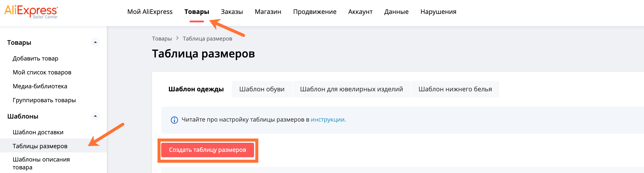Image resolution: width=644 pixels, height=173 pixels.
Task: Open the Нарушения menu
Action: [x=438, y=12]
